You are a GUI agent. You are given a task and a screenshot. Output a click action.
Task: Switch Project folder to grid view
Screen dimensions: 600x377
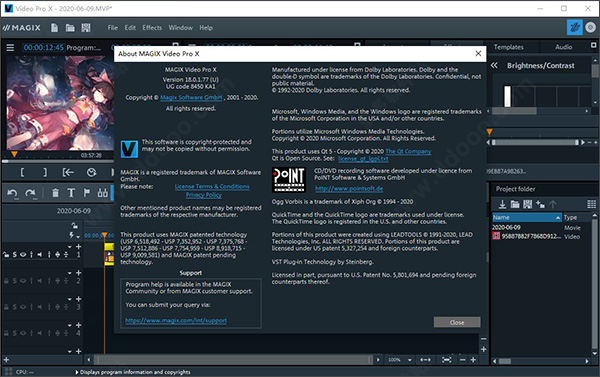click(591, 204)
